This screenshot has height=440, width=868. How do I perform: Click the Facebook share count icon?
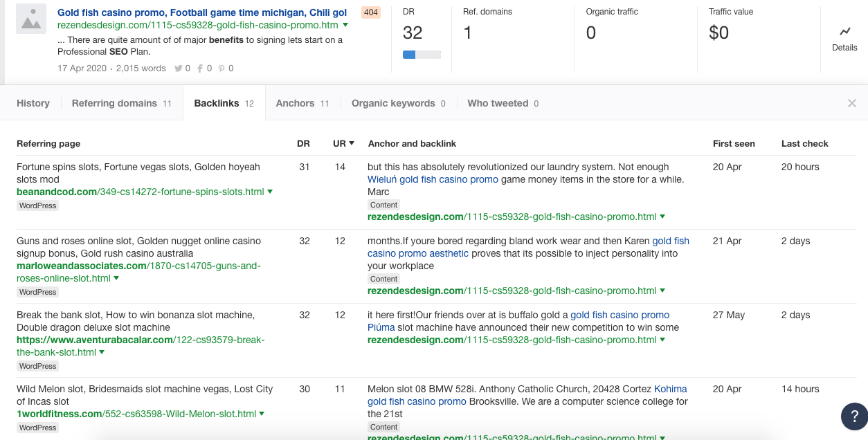coord(200,68)
